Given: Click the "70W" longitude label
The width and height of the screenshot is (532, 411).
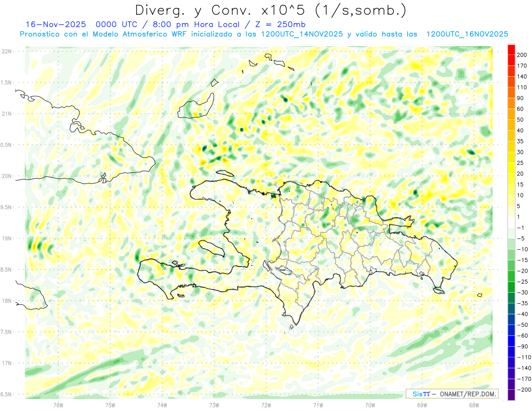Looking at the screenshot, I should pyautogui.click(x=370, y=405).
